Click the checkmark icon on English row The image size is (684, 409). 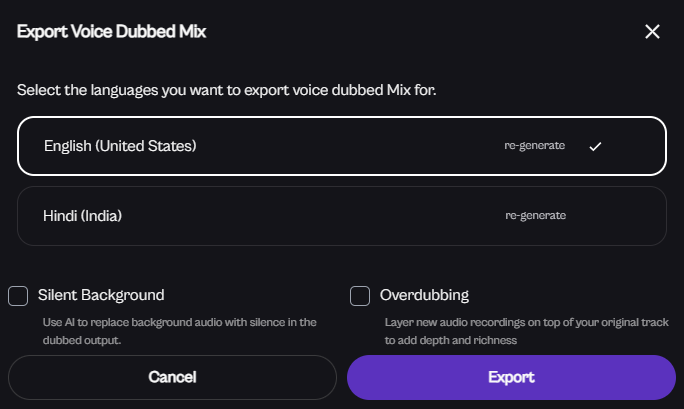click(595, 146)
